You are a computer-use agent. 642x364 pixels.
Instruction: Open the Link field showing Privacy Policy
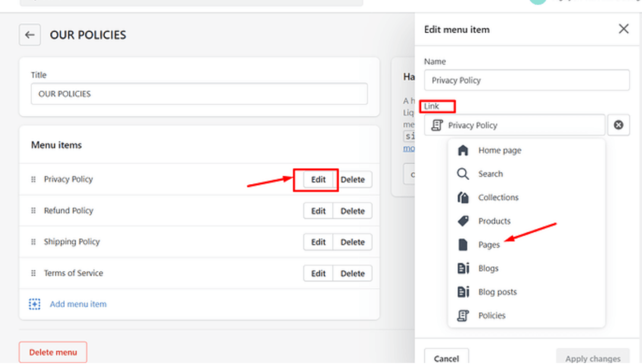(514, 125)
